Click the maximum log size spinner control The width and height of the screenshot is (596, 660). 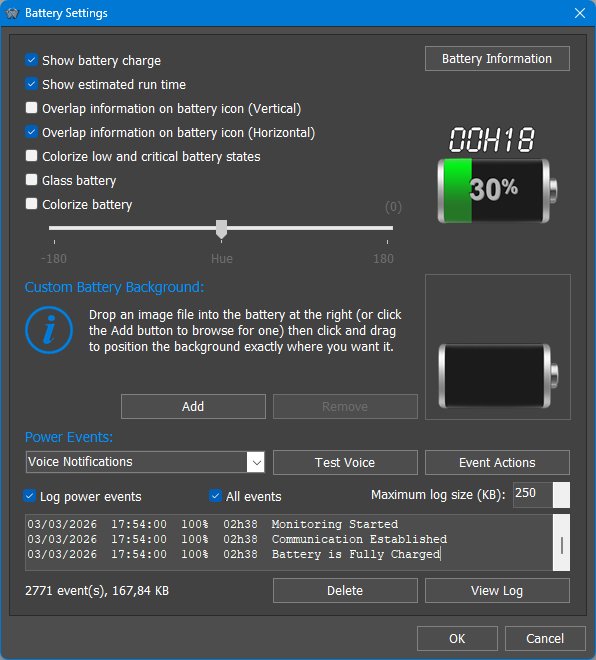click(x=561, y=495)
